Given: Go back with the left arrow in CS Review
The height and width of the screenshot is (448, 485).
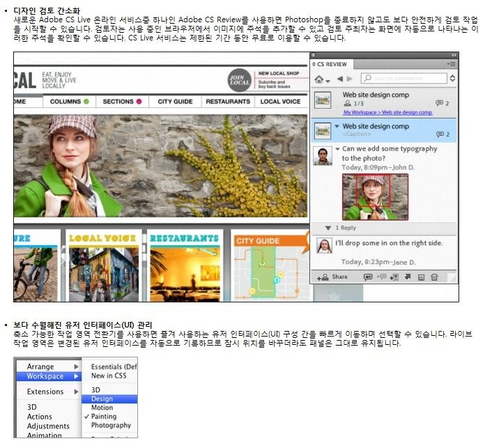Looking at the screenshot, I should tap(340, 79).
